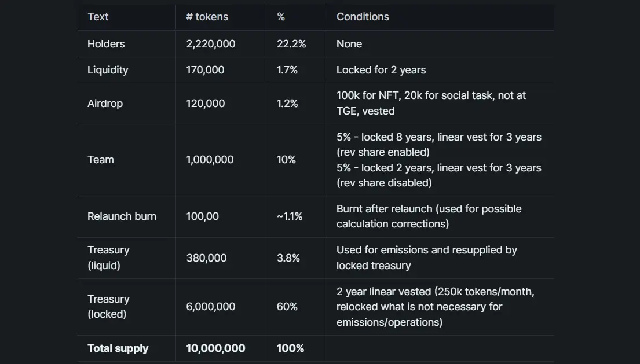The height and width of the screenshot is (364, 640).
Task: Click the "Conditions" column header
Action: point(363,17)
